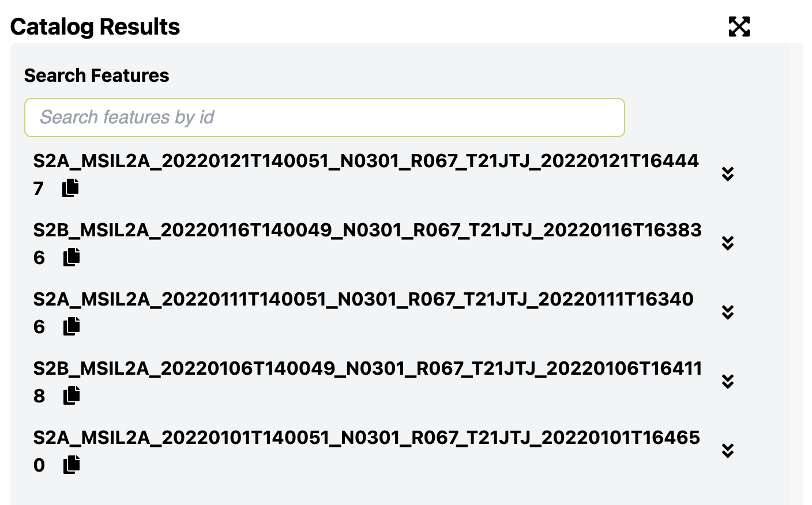812x505 pixels.
Task: Expand details for S2A 20220101T140051 feature
Action: pos(728,451)
